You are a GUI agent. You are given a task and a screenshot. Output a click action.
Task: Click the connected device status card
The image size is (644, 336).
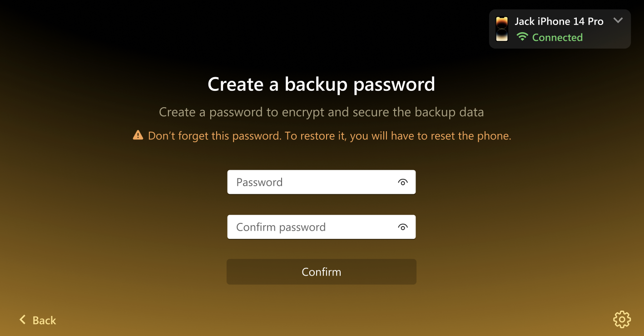560,29
